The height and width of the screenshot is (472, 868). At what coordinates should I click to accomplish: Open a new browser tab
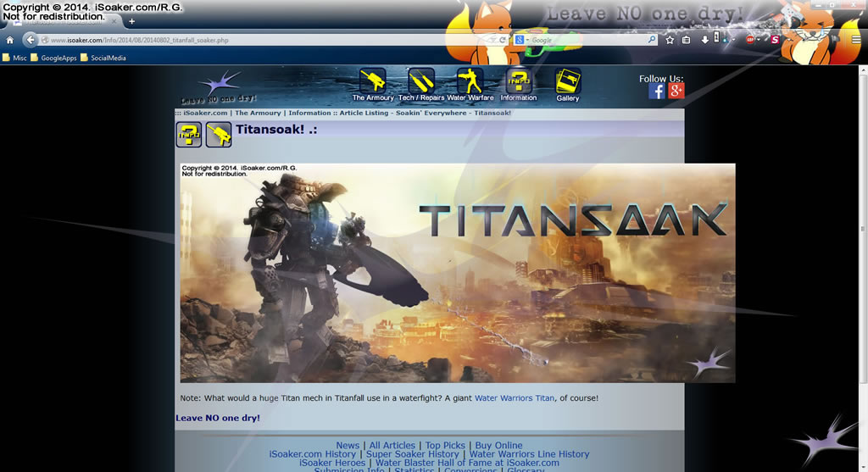click(x=131, y=21)
